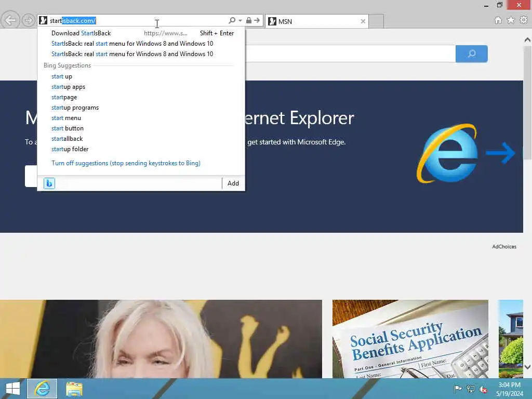Click the scrollbar down arrow
Viewport: 532px width, 399px height.
coord(527,367)
